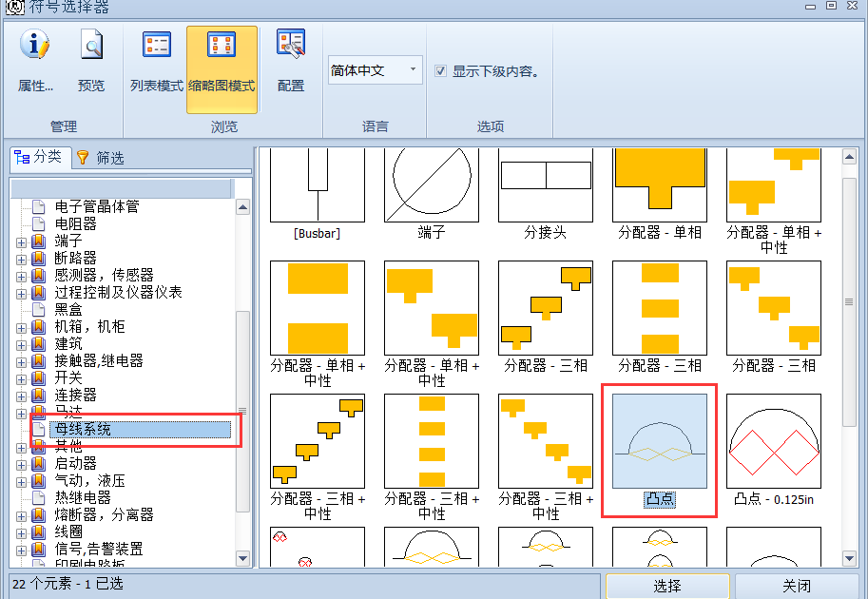Expand the 建筑 tree node
Screen dimensions: 868x599
coord(21,345)
